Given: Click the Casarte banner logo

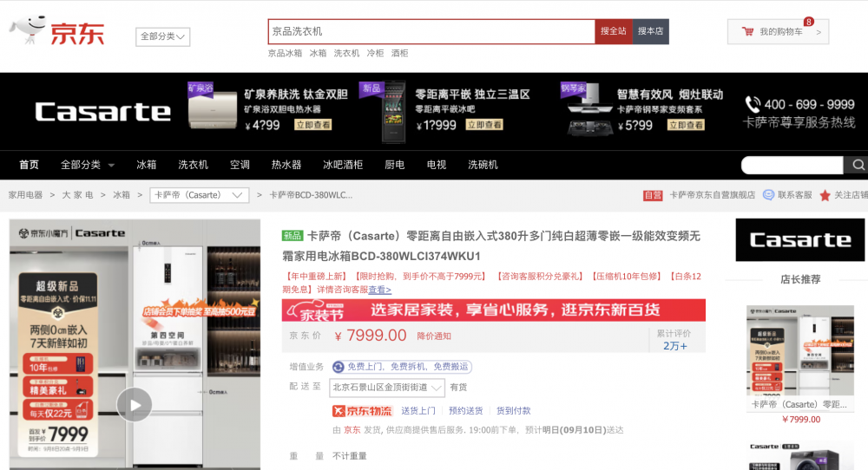Looking at the screenshot, I should tap(102, 112).
